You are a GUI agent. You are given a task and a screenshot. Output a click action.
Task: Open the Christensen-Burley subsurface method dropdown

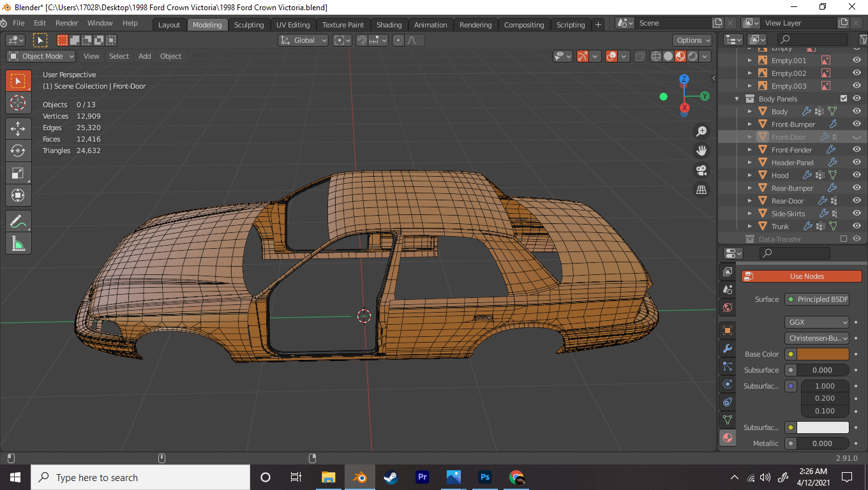[817, 338]
